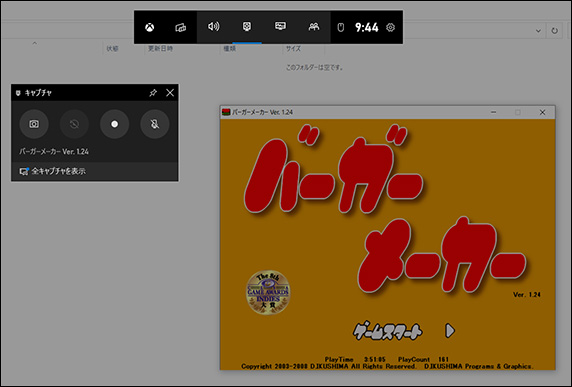Sort by 種類 column in Explorer
Image resolution: width=572 pixels, height=387 pixels.
[x=229, y=49]
